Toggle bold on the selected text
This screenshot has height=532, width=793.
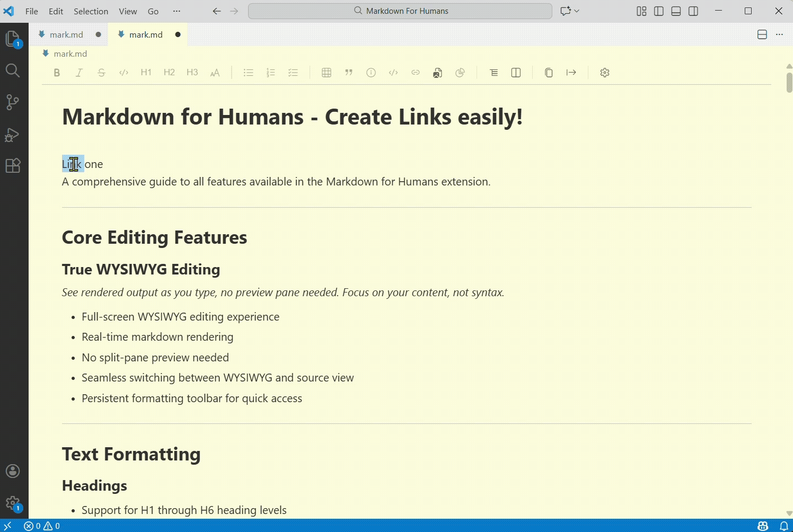pos(57,73)
